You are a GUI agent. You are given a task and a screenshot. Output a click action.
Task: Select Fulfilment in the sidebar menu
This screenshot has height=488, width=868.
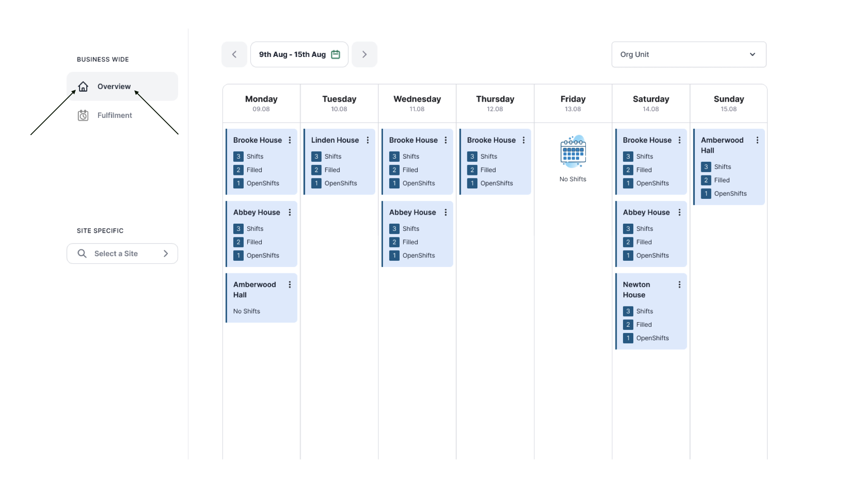coord(115,115)
